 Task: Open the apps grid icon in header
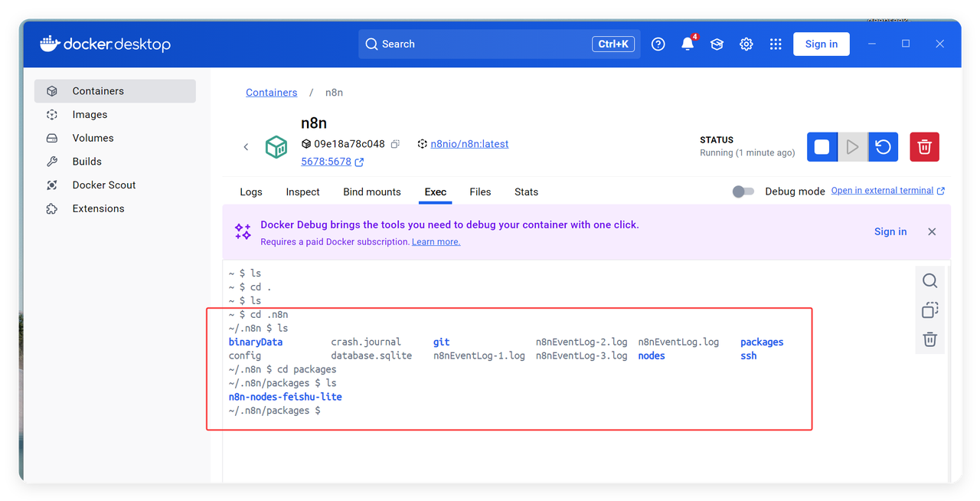[776, 44]
